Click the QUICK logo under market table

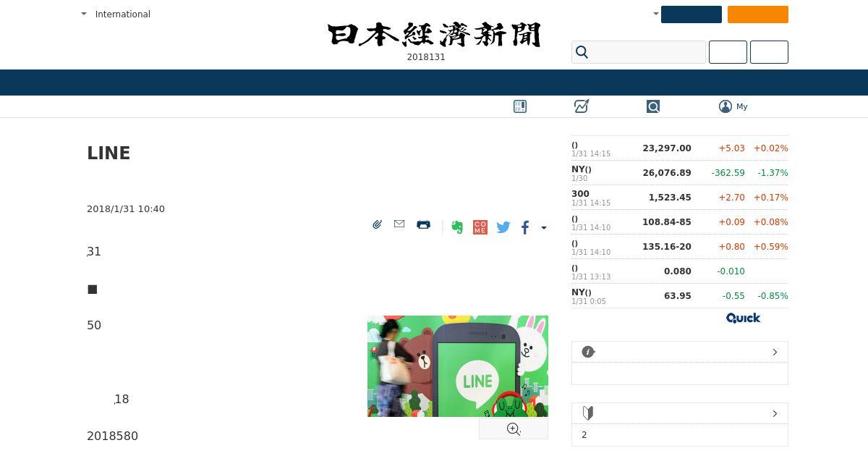click(743, 318)
